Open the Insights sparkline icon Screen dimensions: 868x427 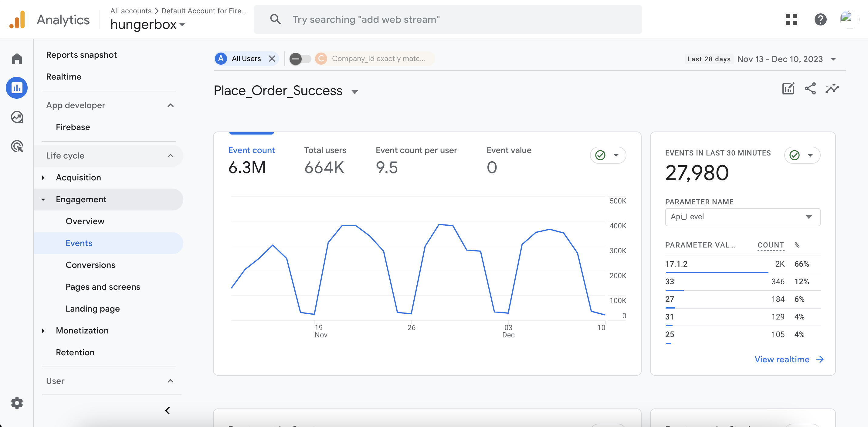(832, 89)
